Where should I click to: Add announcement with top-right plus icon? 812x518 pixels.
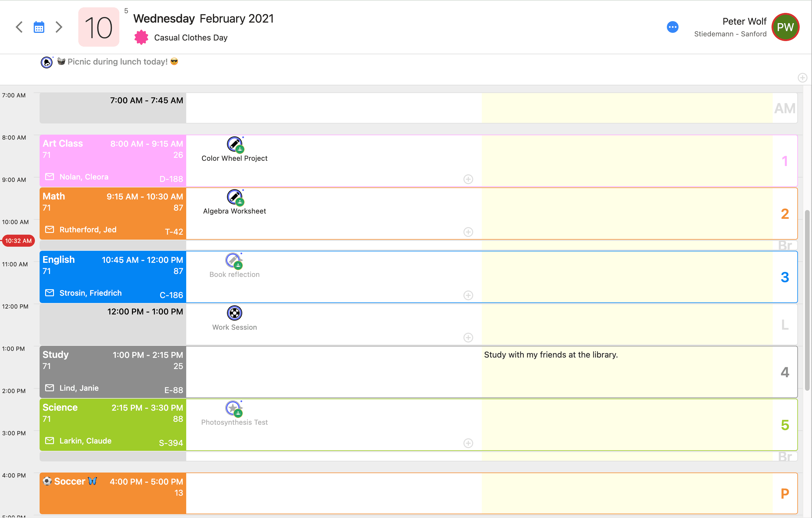[802, 78]
